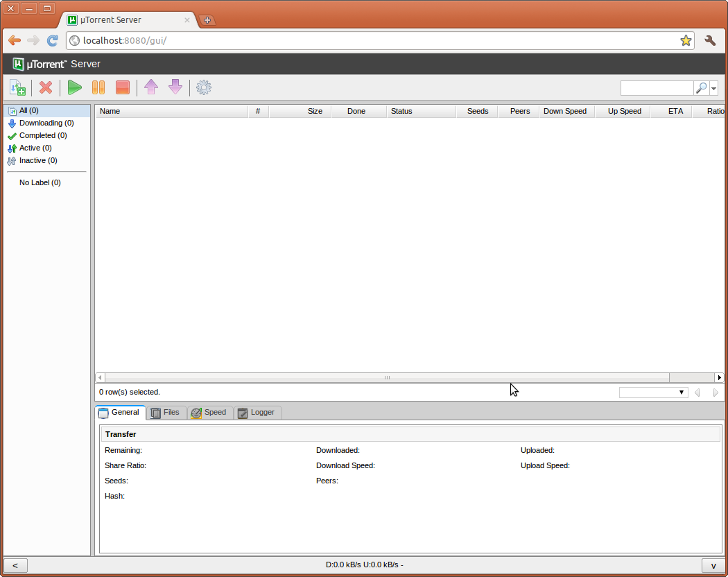Open browser menu via wrench icon

point(710,41)
